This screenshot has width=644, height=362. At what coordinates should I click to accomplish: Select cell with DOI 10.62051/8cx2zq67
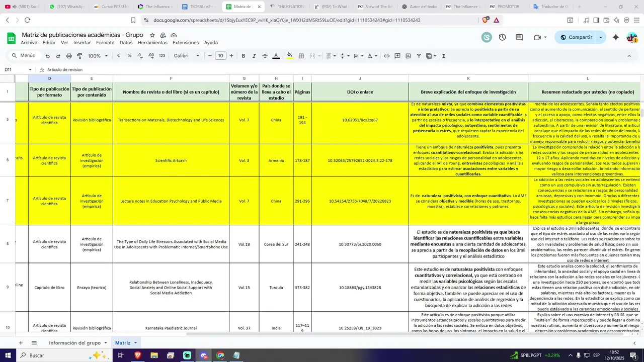[360, 120]
